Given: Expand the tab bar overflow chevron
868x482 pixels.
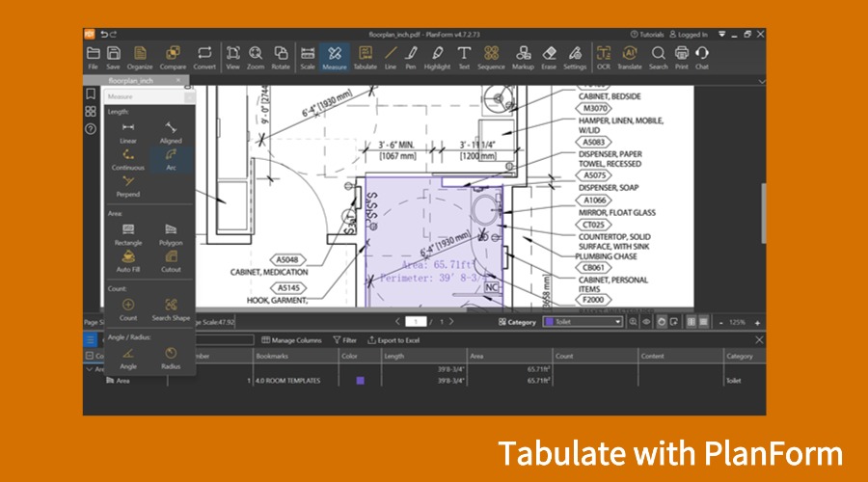Looking at the screenshot, I should [x=762, y=81].
